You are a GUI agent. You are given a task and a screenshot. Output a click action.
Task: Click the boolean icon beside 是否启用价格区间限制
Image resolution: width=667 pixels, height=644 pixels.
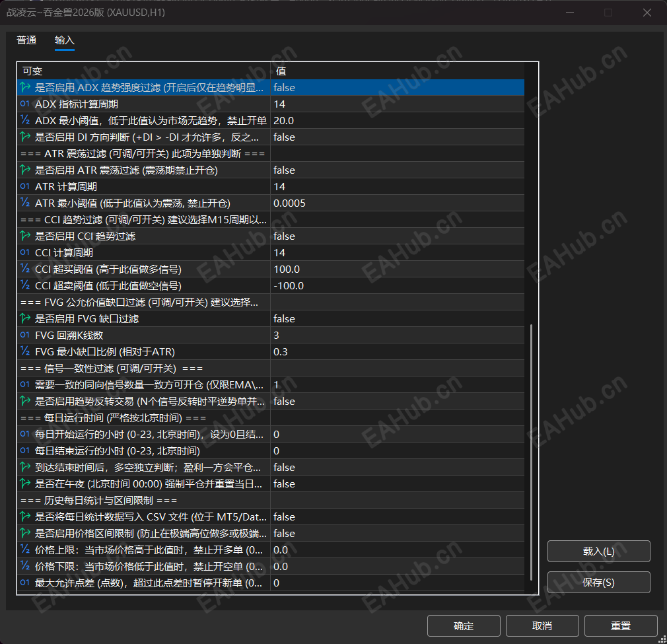(25, 534)
